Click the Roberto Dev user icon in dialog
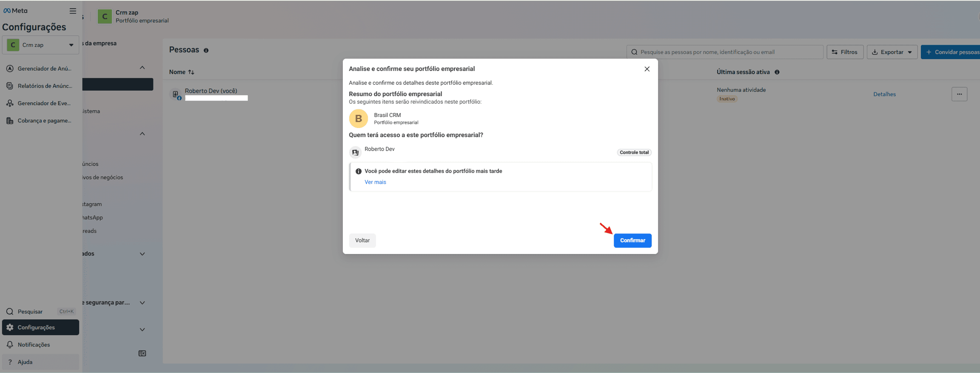This screenshot has width=980, height=373. pyautogui.click(x=355, y=152)
